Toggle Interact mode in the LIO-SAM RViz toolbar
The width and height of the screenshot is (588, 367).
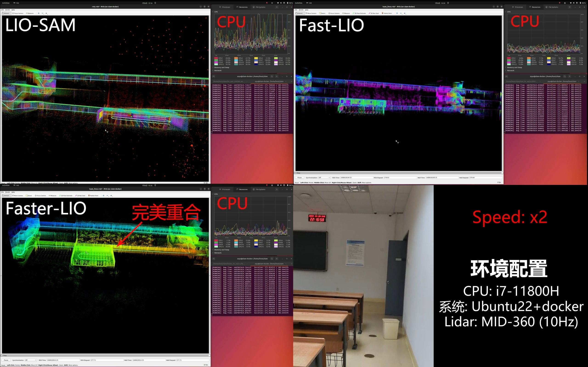click(6, 13)
